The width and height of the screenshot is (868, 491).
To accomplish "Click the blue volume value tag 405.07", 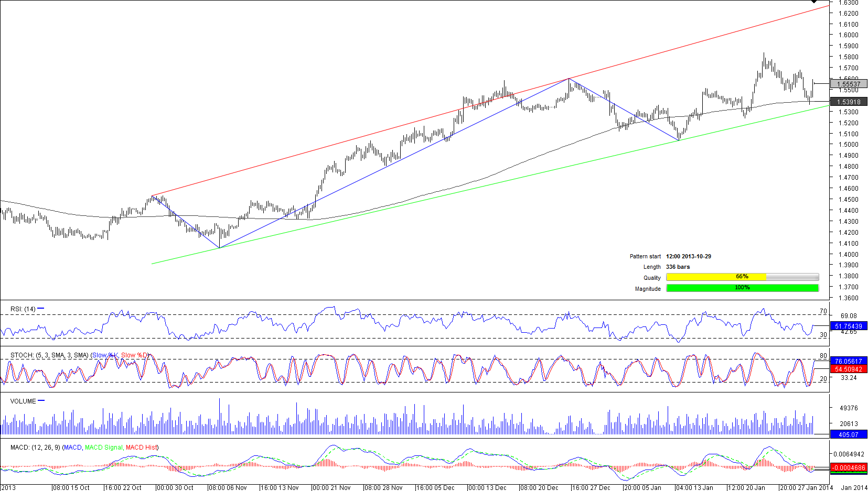I will click(849, 434).
